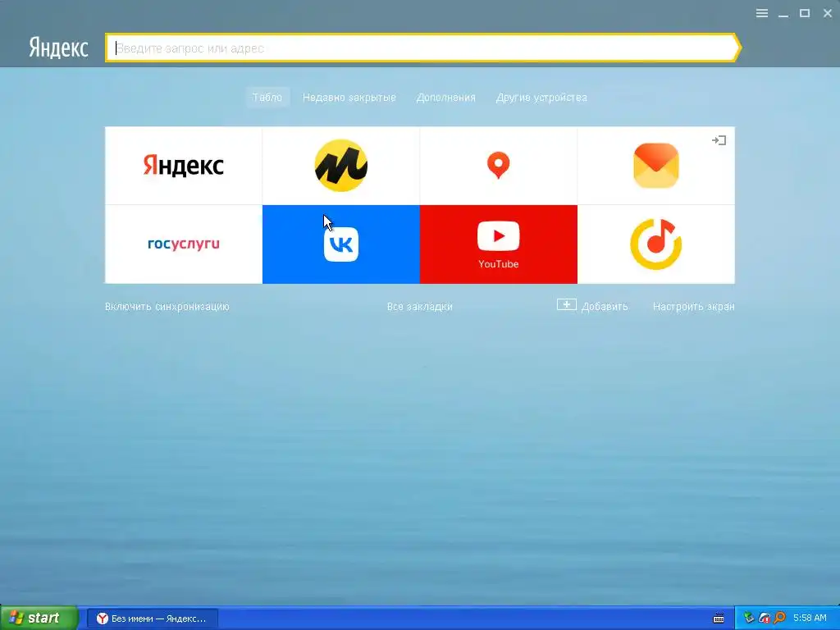
Task: Click the Яндекс logo beside the address bar
Action: (x=58, y=47)
